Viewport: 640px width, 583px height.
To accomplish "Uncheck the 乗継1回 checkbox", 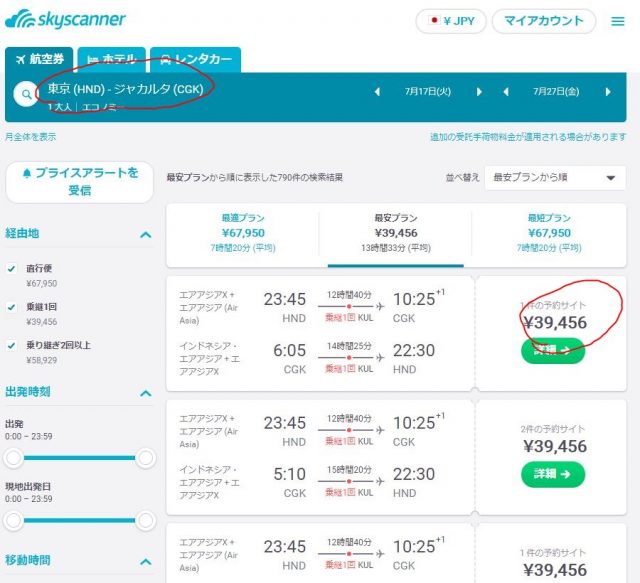I will pos(11,307).
